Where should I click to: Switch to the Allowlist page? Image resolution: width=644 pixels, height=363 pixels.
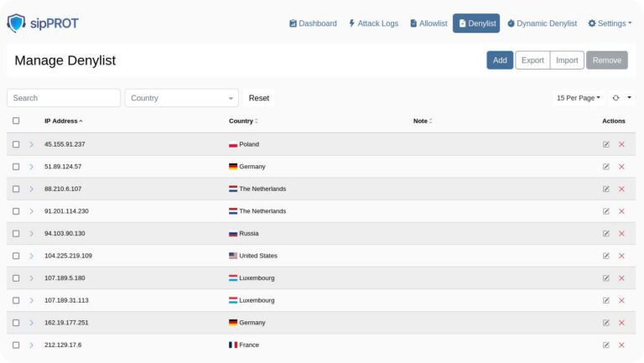click(x=428, y=23)
